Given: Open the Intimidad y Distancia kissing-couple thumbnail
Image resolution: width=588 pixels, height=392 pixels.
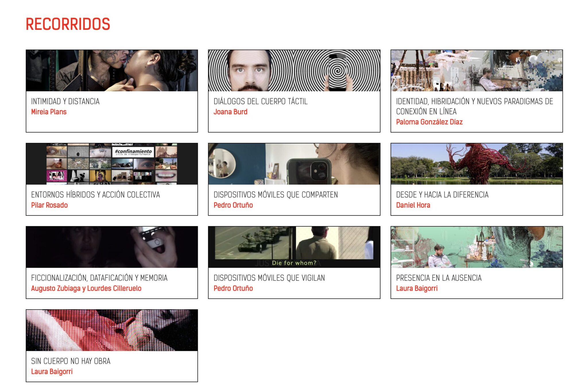Looking at the screenshot, I should tap(112, 71).
